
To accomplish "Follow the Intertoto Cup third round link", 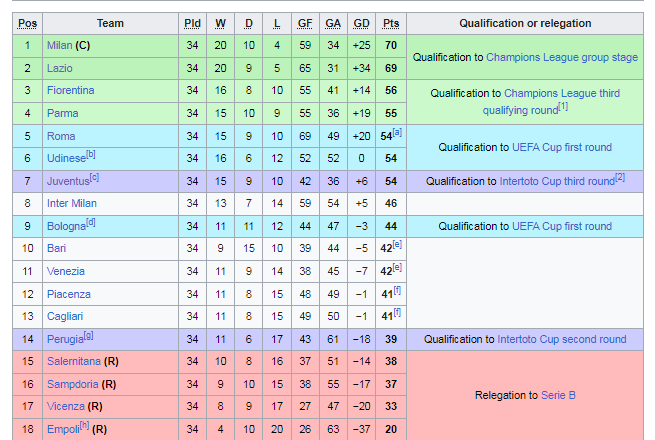I will 556,181.
